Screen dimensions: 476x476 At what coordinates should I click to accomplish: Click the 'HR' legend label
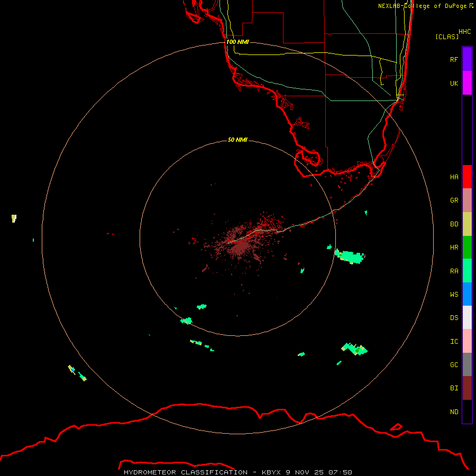pyautogui.click(x=454, y=248)
